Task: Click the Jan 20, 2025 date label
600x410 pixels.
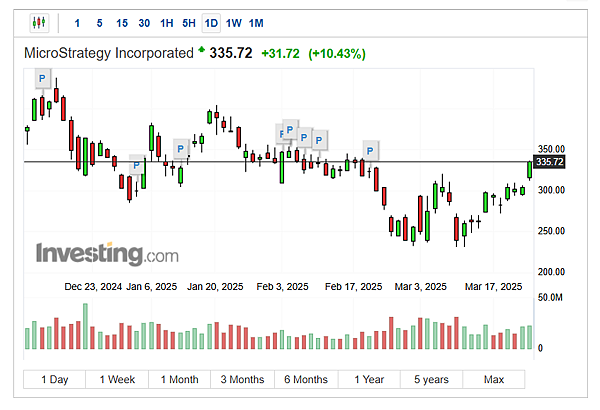Action: (x=215, y=287)
